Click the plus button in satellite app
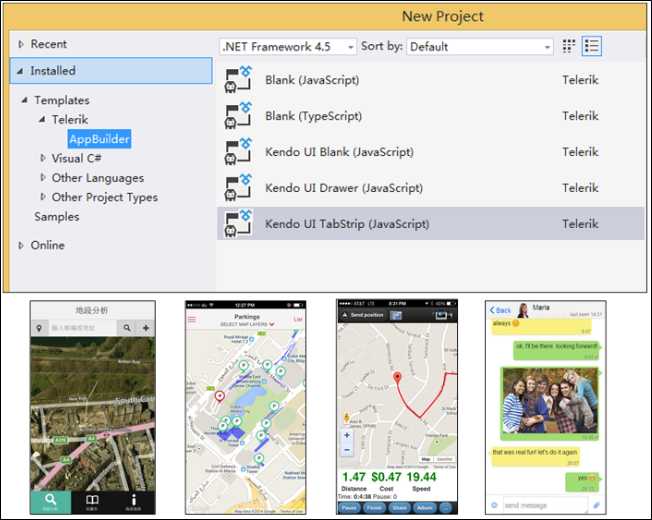This screenshot has height=520, width=652. 146,328
